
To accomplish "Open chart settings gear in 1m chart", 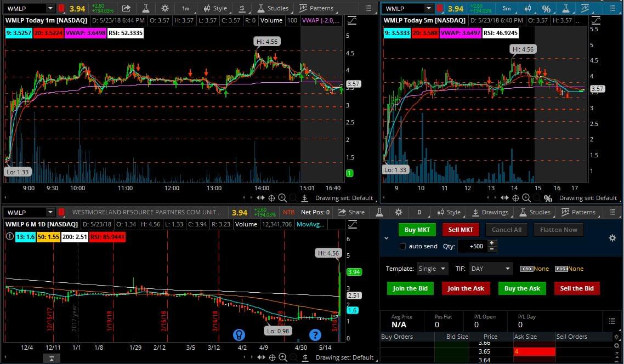I will click(x=164, y=8).
